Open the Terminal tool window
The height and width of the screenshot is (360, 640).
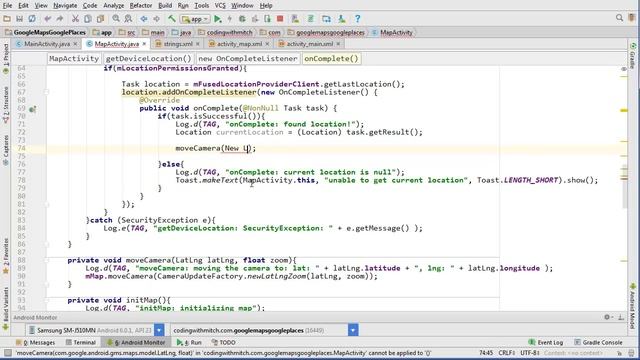click(x=80, y=342)
